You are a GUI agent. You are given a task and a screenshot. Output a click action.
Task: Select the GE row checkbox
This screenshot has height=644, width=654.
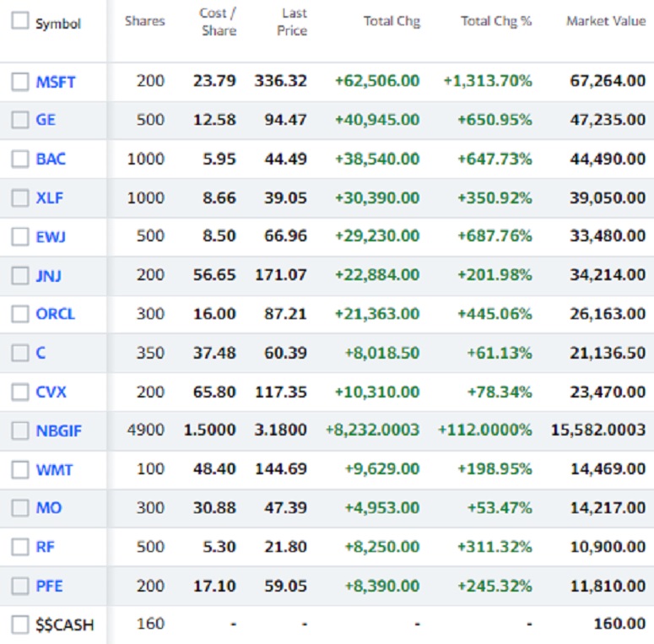tap(20, 120)
